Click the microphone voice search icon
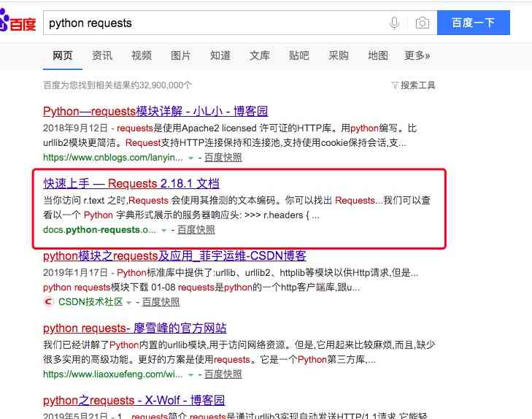This screenshot has height=419, width=532. [395, 23]
